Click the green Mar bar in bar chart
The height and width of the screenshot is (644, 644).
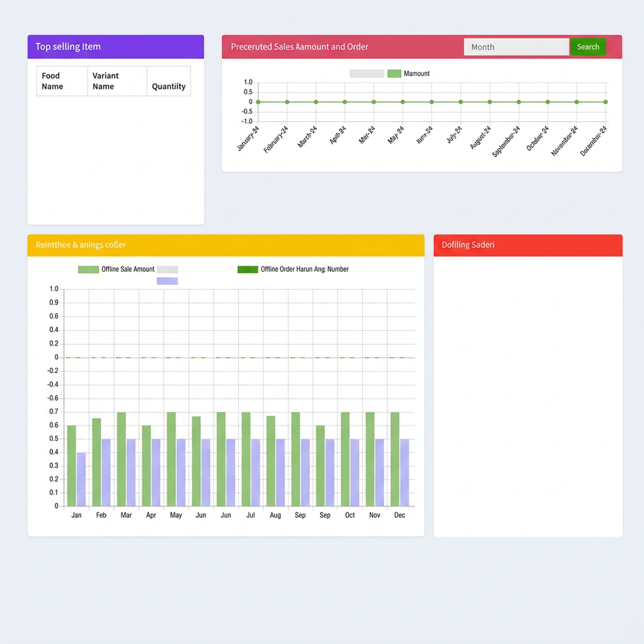pos(121,459)
